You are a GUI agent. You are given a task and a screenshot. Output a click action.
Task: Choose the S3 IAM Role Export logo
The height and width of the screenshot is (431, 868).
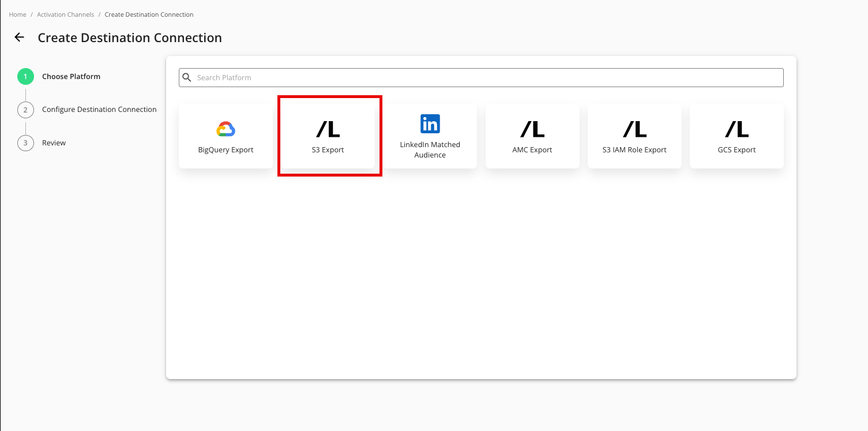click(634, 130)
